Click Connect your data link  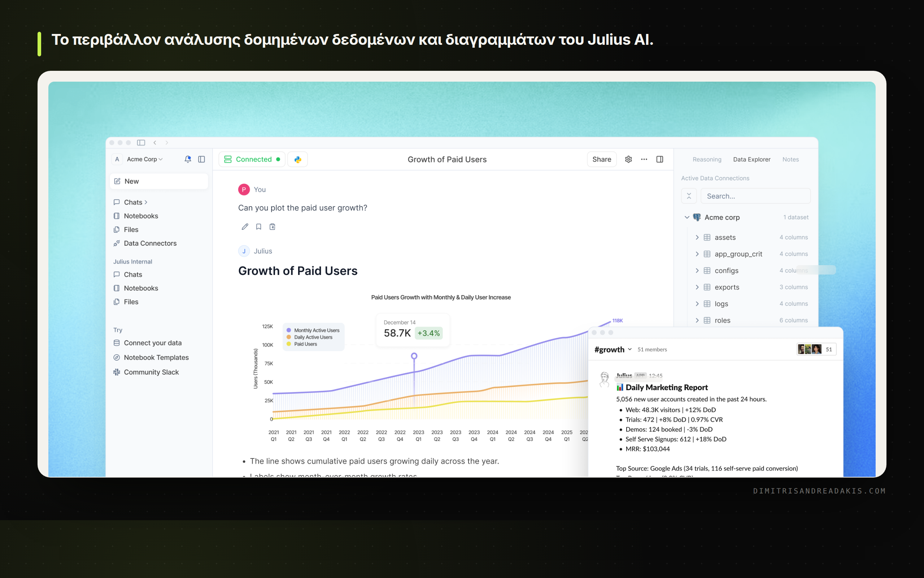[x=153, y=343]
